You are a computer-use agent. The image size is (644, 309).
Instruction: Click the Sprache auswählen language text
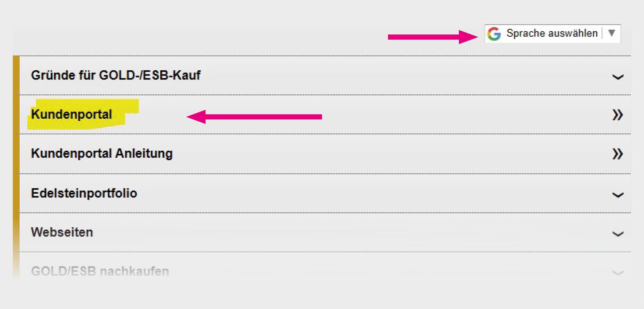pyautogui.click(x=552, y=33)
